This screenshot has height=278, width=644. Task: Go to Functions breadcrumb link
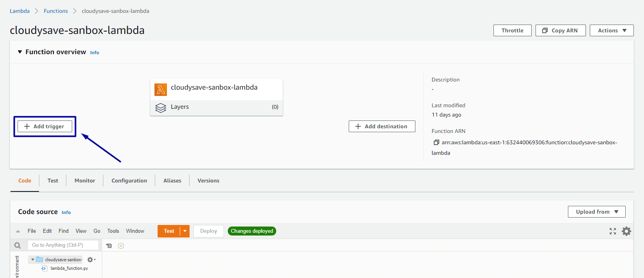pyautogui.click(x=56, y=11)
